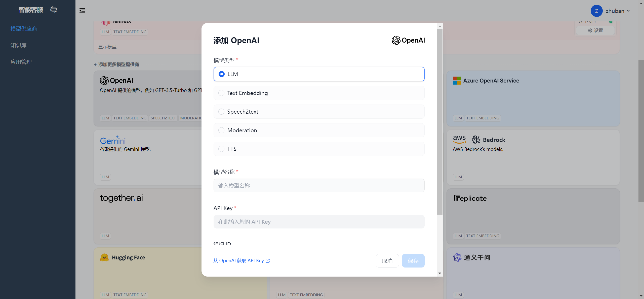
Task: Click the 取消 button
Action: tap(387, 261)
